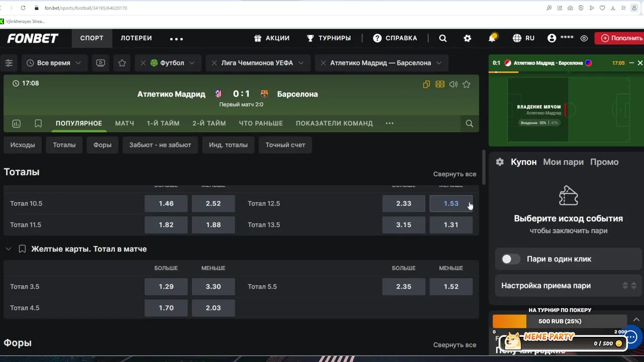This screenshot has width=644, height=362.
Task: Open site settings gear in header
Action: [467, 38]
